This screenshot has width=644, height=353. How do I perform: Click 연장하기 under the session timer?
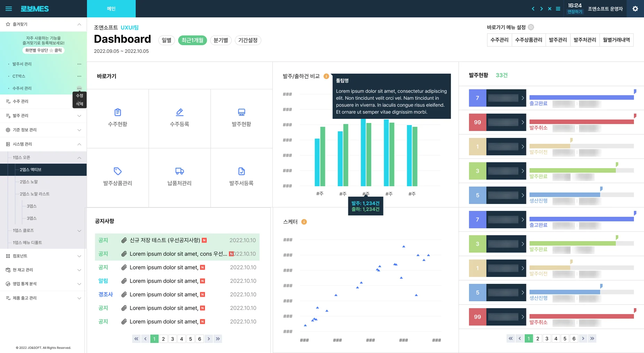coord(575,11)
